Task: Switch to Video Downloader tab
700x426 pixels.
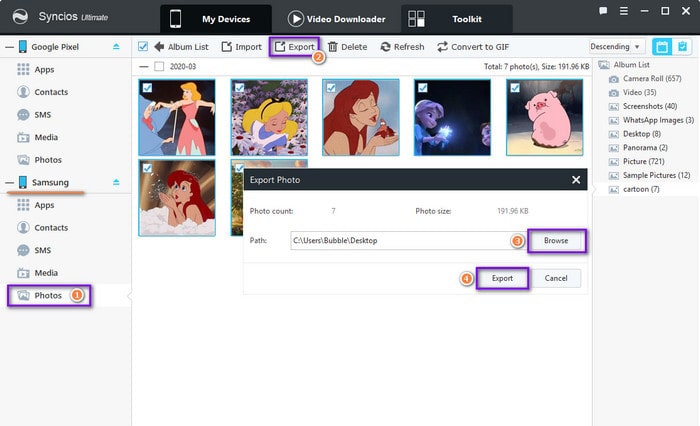Action: coord(336,19)
